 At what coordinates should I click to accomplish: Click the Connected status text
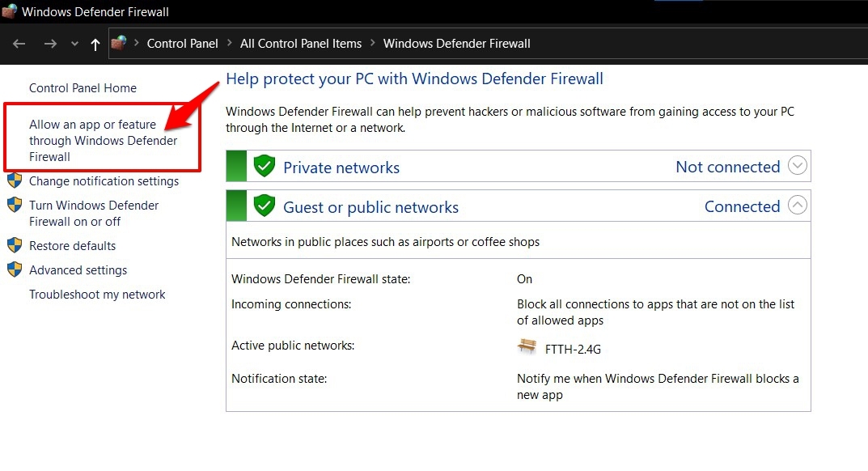tap(743, 206)
